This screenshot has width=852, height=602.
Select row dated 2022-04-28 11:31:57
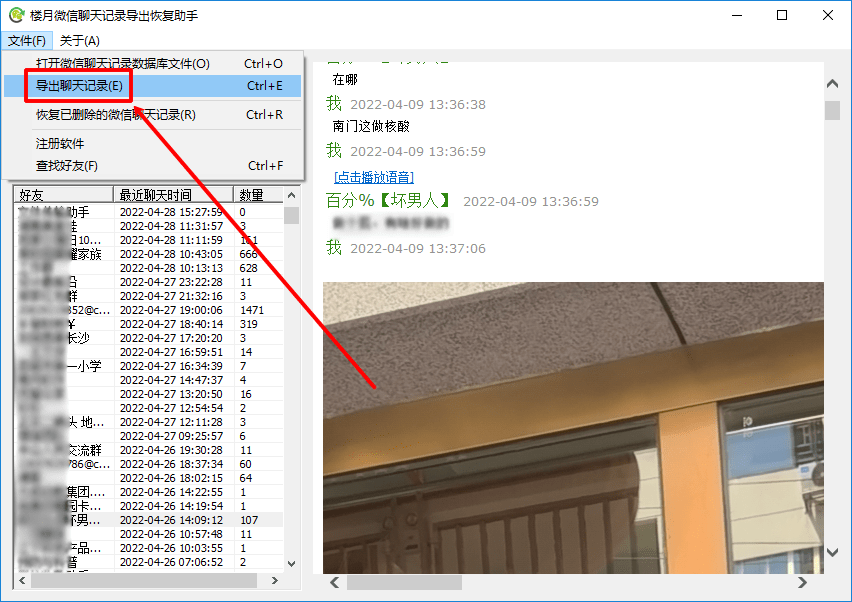(148, 226)
